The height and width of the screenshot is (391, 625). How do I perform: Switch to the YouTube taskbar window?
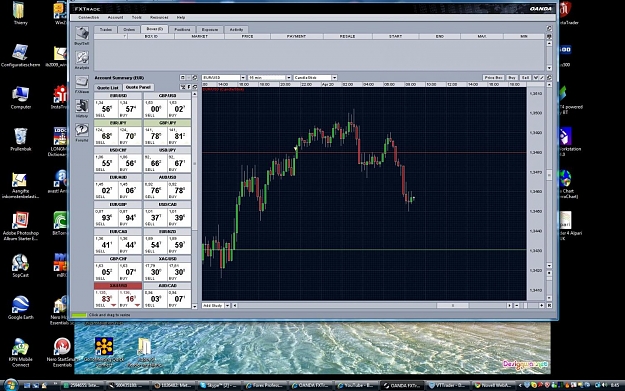click(355, 385)
